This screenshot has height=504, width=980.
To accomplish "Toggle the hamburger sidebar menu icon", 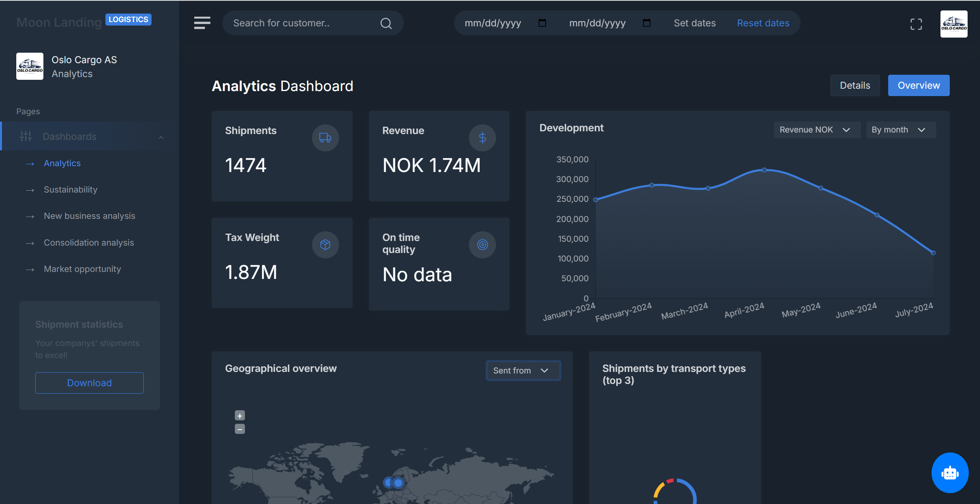I will point(202,23).
